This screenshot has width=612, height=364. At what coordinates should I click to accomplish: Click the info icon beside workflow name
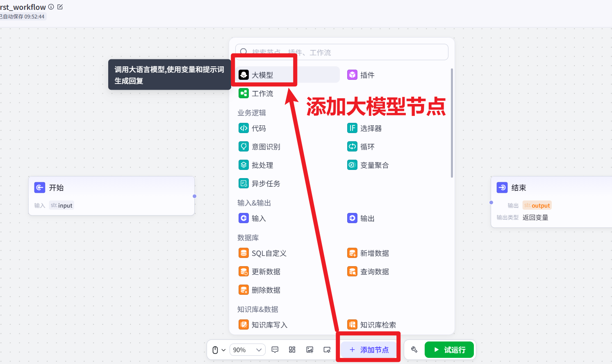click(x=51, y=7)
